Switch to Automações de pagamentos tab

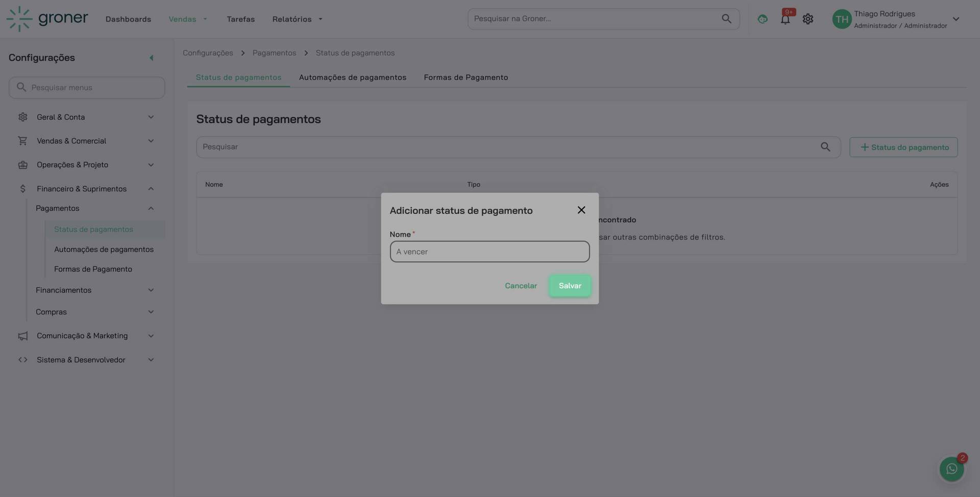352,78
